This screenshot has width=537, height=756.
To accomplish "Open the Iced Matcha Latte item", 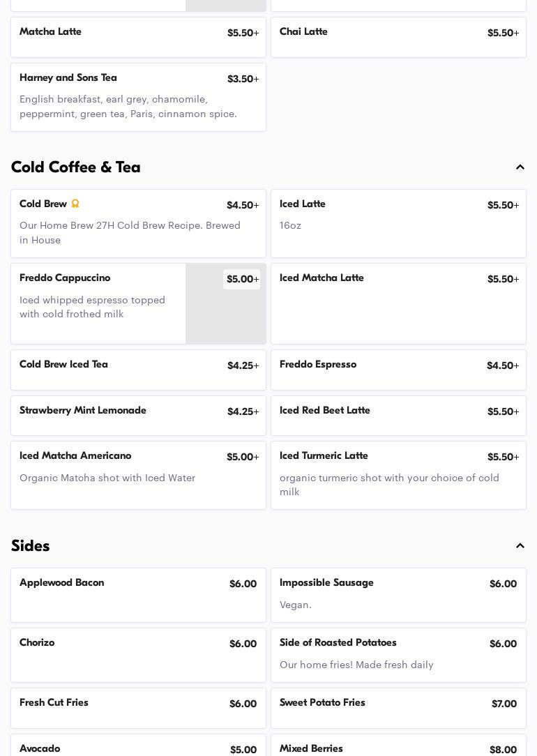I will (398, 303).
